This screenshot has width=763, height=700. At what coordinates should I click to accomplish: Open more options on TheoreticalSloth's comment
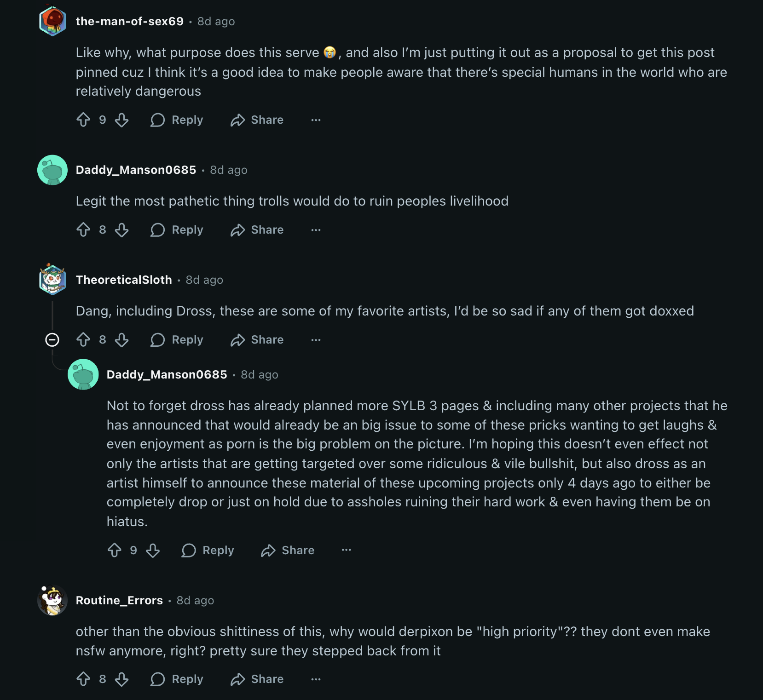(x=316, y=340)
